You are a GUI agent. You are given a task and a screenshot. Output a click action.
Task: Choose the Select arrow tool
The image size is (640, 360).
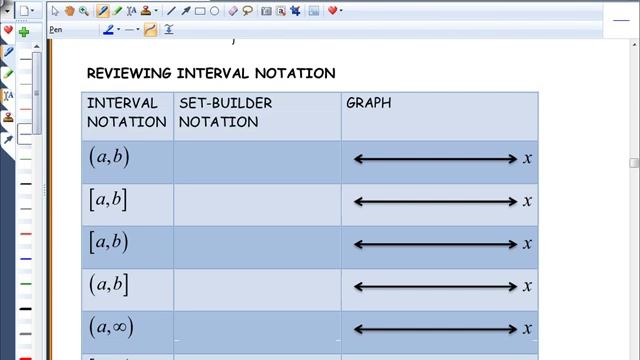55,11
